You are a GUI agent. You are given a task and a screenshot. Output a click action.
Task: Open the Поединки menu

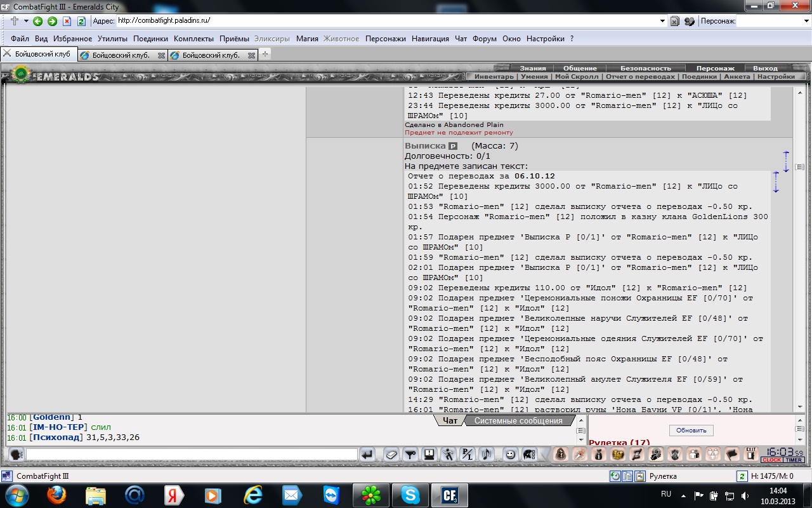[x=150, y=39]
